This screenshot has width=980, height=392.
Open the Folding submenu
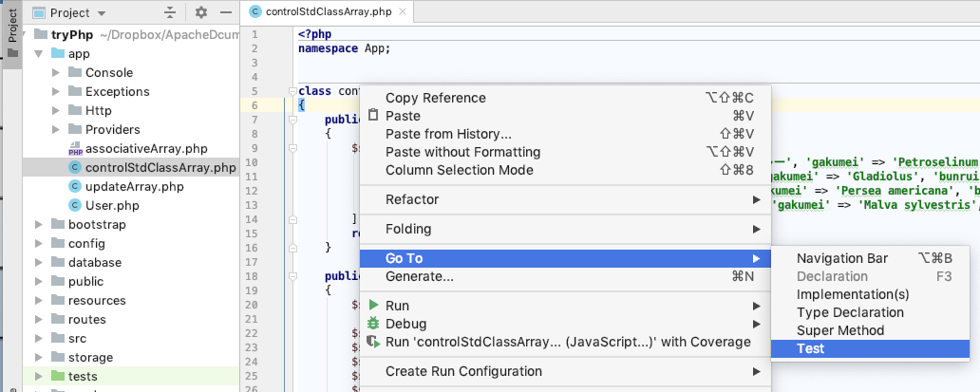pyautogui.click(x=566, y=229)
